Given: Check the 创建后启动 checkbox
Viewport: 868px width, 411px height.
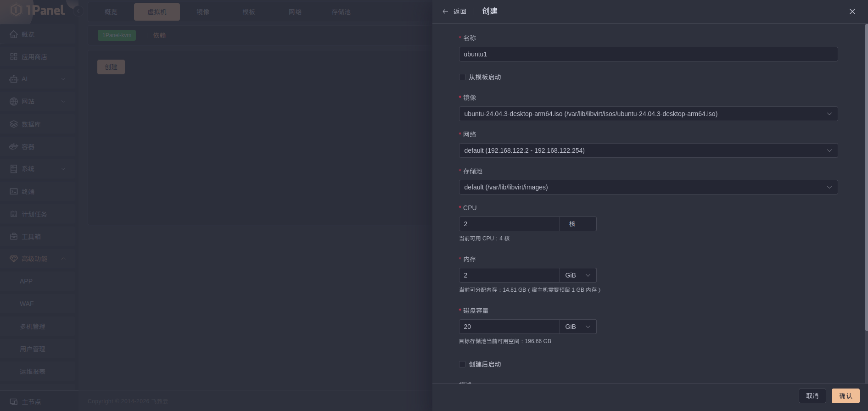Looking at the screenshot, I should point(462,364).
